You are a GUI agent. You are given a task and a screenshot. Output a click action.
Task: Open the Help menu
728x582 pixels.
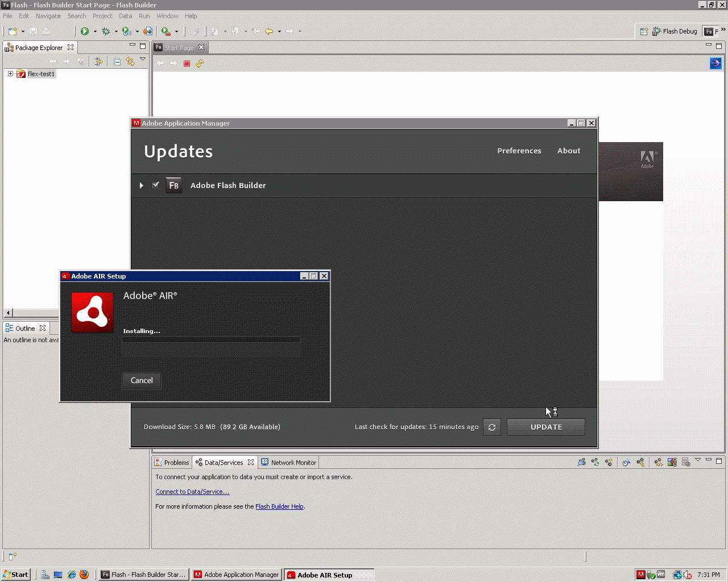click(191, 16)
